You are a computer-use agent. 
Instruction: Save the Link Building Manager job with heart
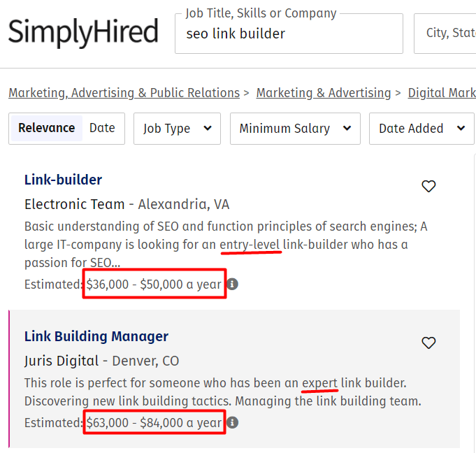tap(428, 343)
